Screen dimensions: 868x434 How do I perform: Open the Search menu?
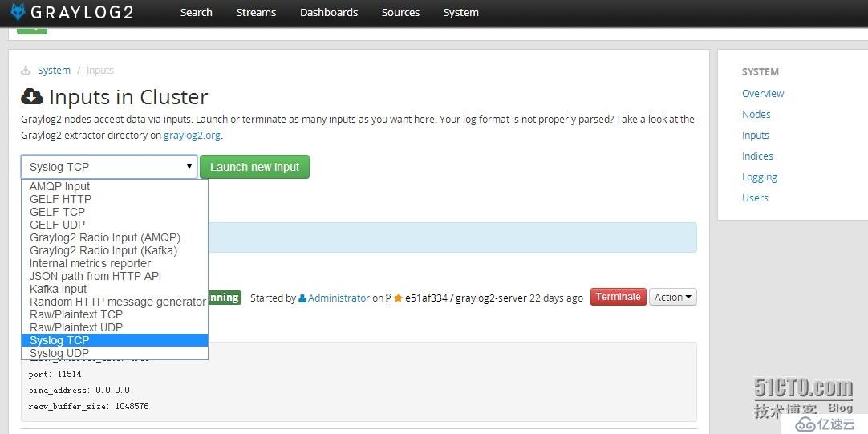196,12
